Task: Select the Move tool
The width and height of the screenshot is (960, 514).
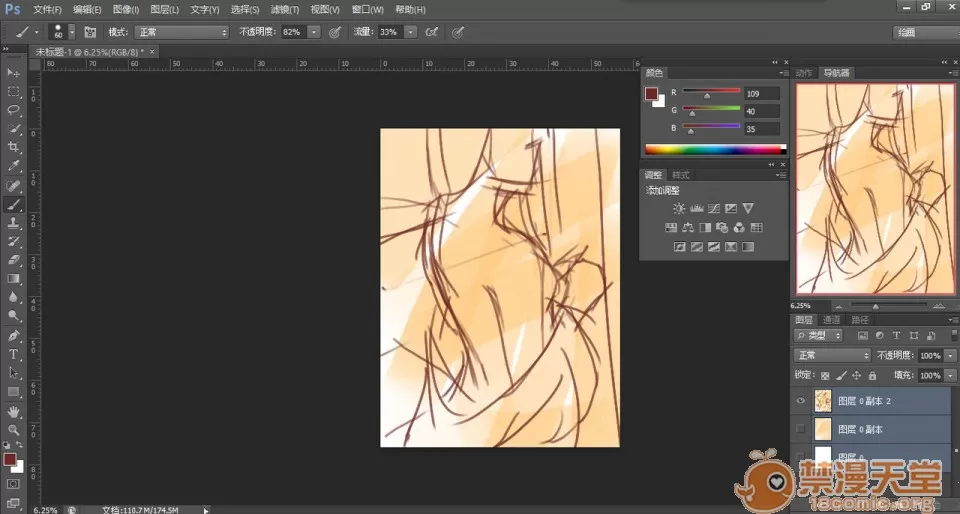Action: coord(14,73)
